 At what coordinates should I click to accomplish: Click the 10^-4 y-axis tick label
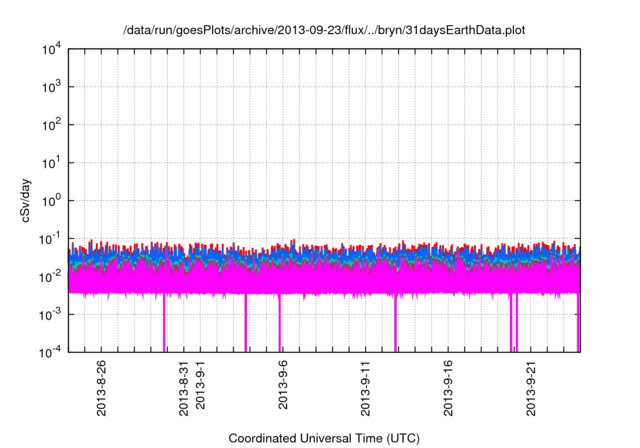pos(50,352)
